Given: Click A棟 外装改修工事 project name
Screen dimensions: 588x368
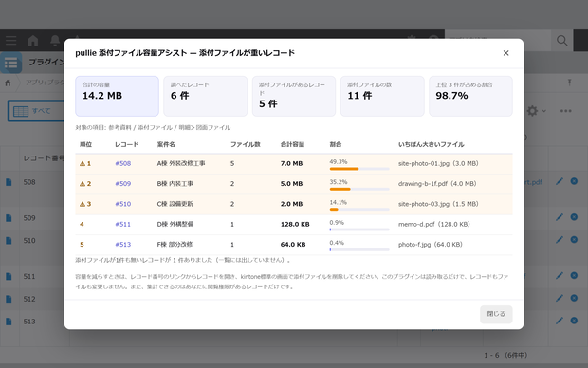Looking at the screenshot, I should 181,163.
